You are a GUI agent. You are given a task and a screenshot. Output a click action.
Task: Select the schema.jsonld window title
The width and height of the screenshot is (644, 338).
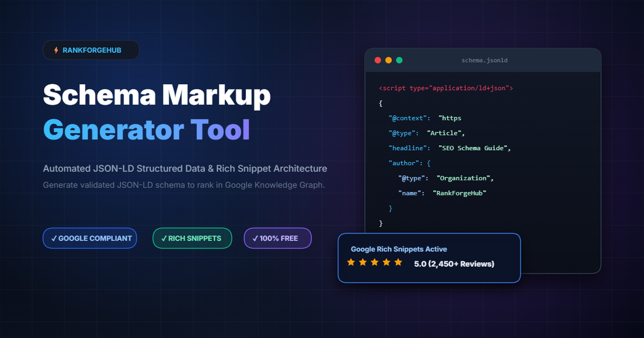(484, 60)
